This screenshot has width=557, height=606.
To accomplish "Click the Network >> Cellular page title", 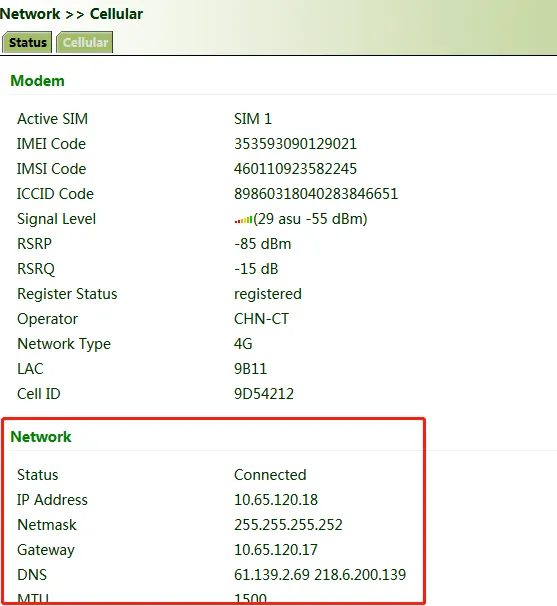I will pos(72,14).
